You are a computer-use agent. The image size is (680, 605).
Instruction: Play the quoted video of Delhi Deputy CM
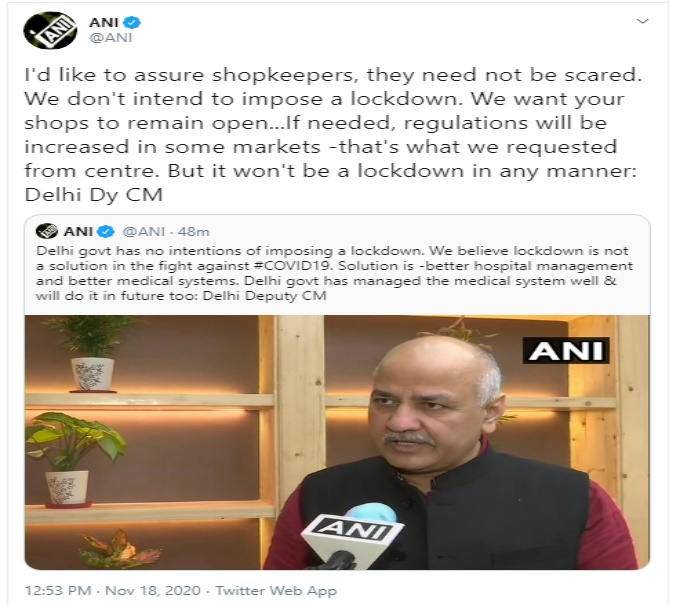click(x=337, y=442)
